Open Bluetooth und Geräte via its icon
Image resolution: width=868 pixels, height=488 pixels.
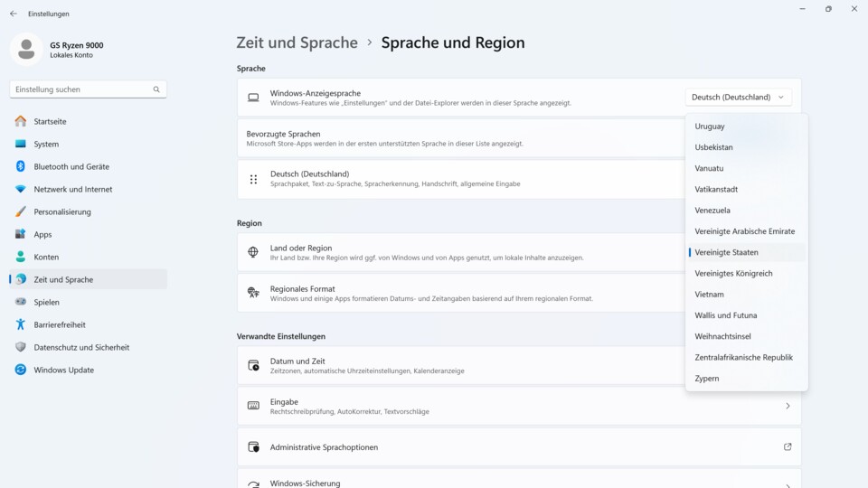tap(20, 166)
